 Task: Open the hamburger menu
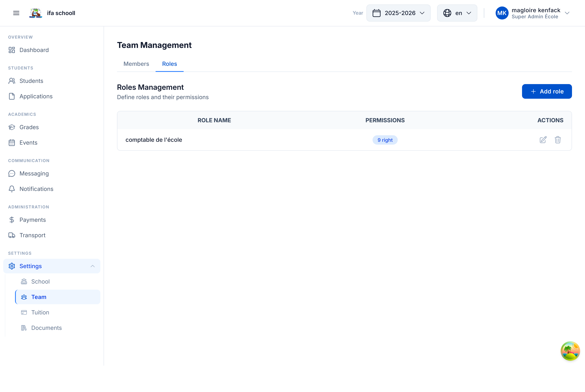(x=16, y=13)
